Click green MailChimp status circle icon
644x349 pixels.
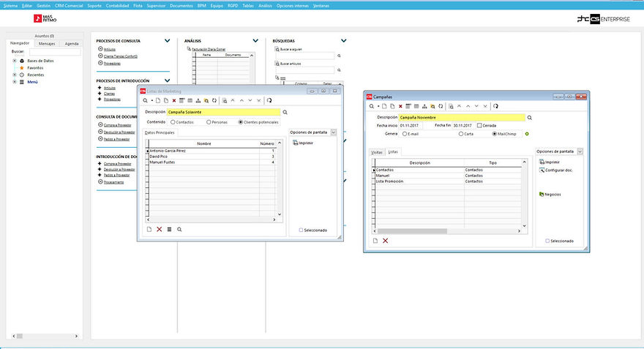[x=527, y=134]
